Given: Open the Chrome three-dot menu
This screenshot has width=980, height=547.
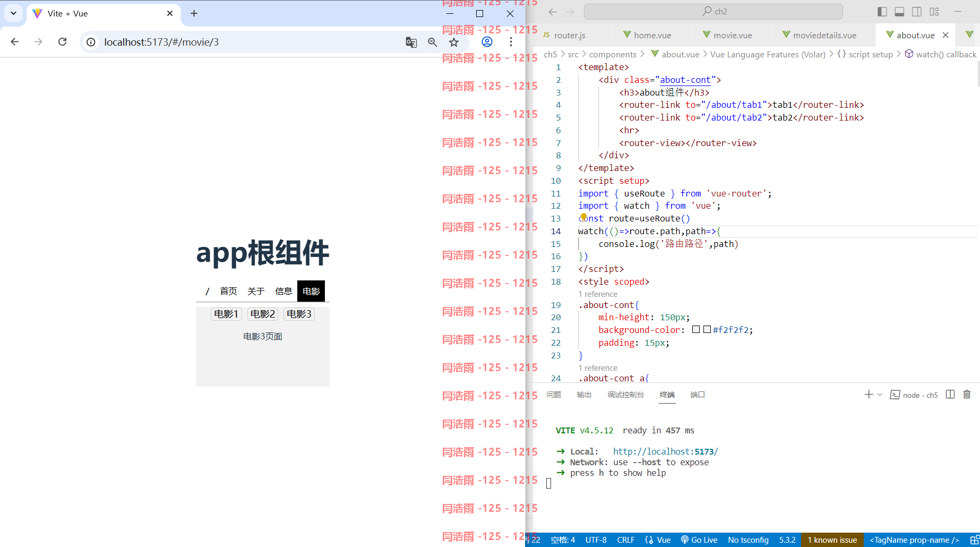Looking at the screenshot, I should 511,42.
